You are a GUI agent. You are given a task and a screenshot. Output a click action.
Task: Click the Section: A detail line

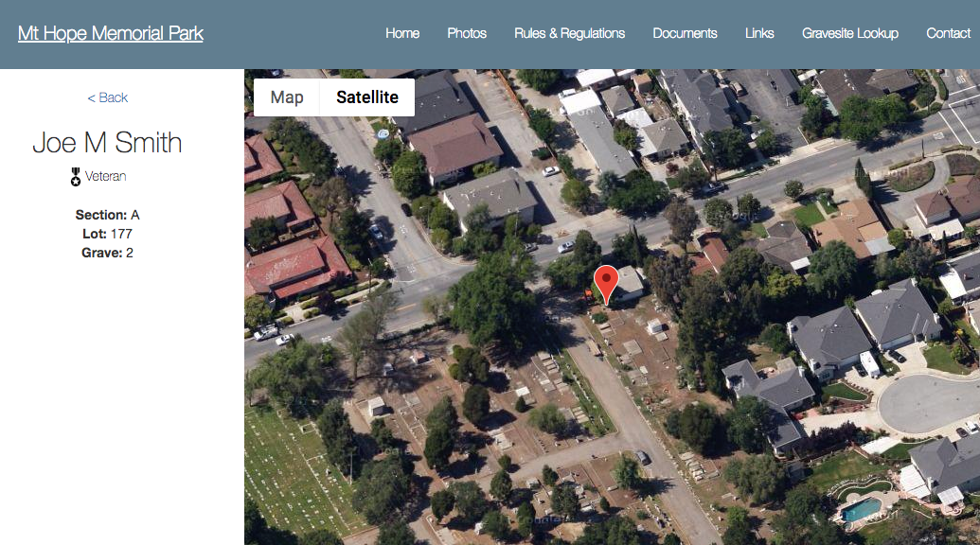click(108, 215)
